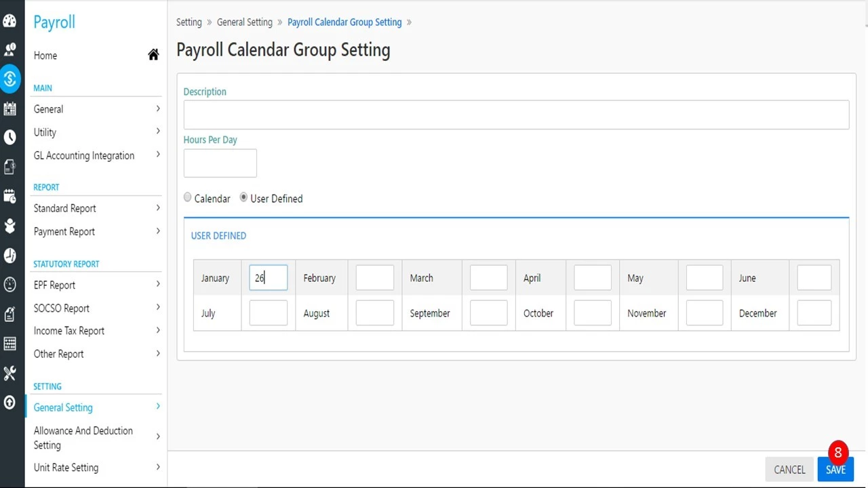Image resolution: width=868 pixels, height=488 pixels.
Task: Click the upload arrow circle icon
Action: tap(10, 403)
